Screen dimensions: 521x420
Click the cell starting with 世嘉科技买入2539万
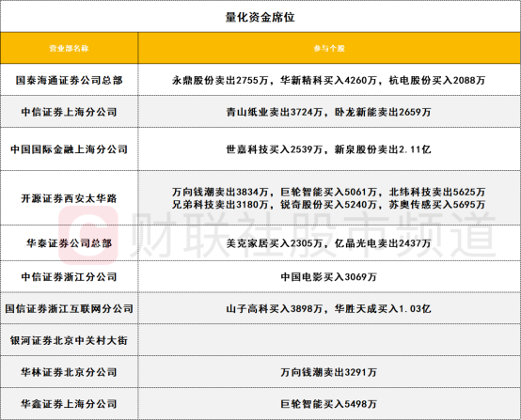click(329, 149)
